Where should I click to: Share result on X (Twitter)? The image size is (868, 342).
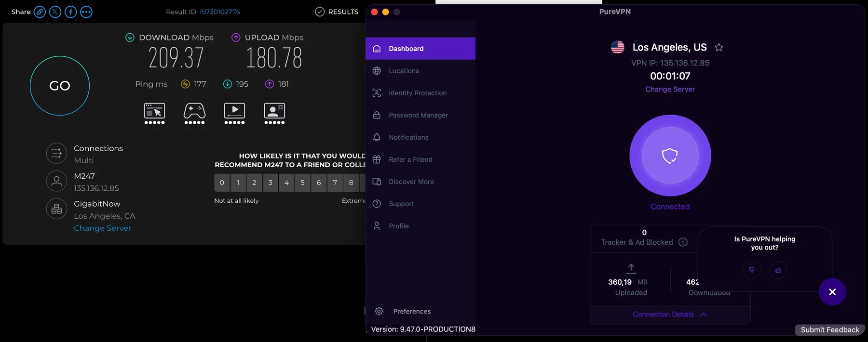point(55,12)
